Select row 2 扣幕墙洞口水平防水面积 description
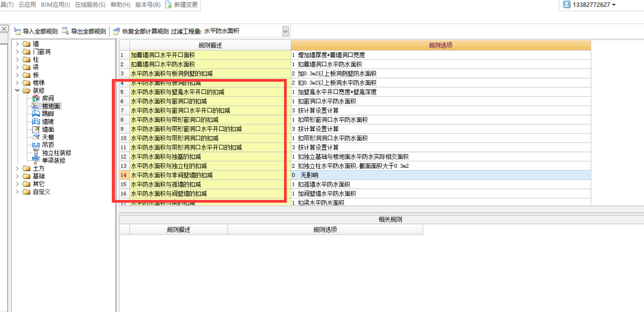The height and width of the screenshot is (312, 644). point(210,64)
